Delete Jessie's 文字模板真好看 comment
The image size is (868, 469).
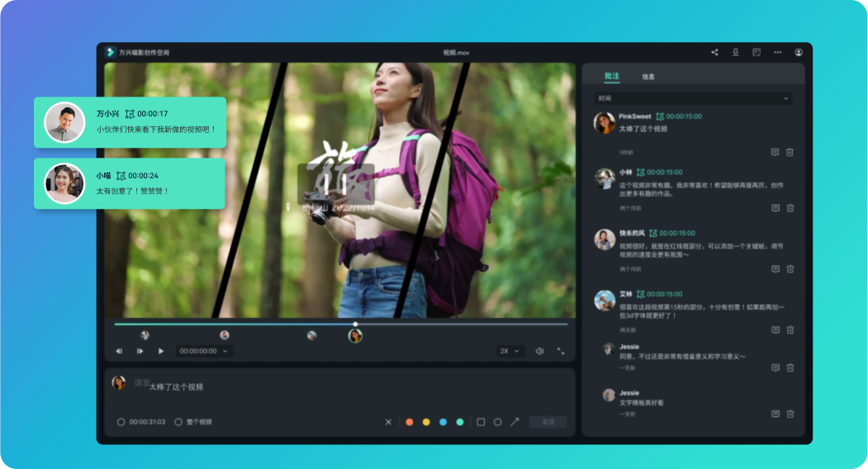(790, 415)
